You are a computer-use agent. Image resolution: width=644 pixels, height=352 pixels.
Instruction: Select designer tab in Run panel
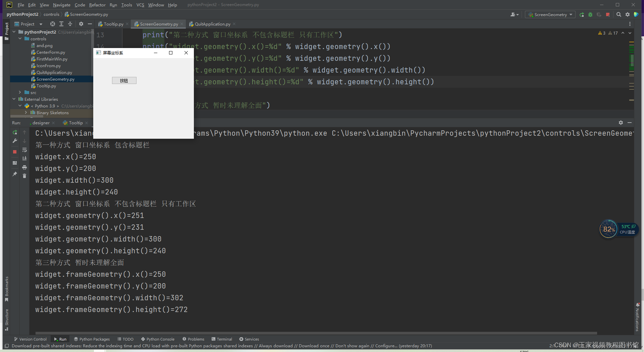(41, 123)
